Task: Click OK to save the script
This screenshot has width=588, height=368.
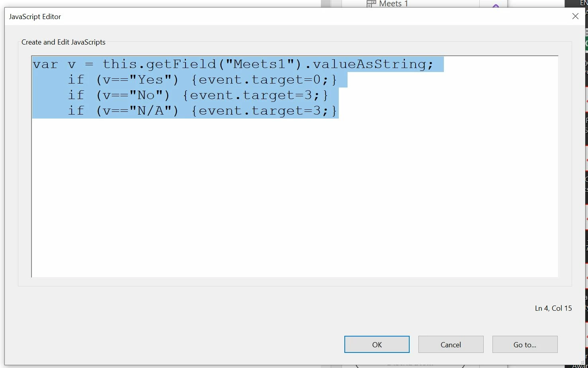Action: pyautogui.click(x=377, y=345)
